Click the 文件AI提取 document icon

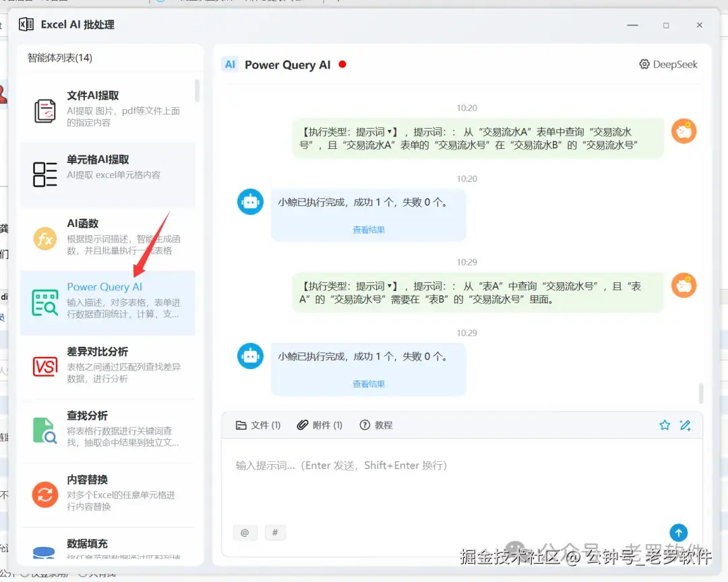[x=45, y=111]
